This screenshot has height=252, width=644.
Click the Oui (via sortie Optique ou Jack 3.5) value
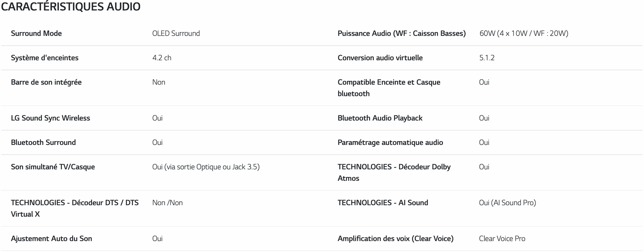click(x=206, y=167)
